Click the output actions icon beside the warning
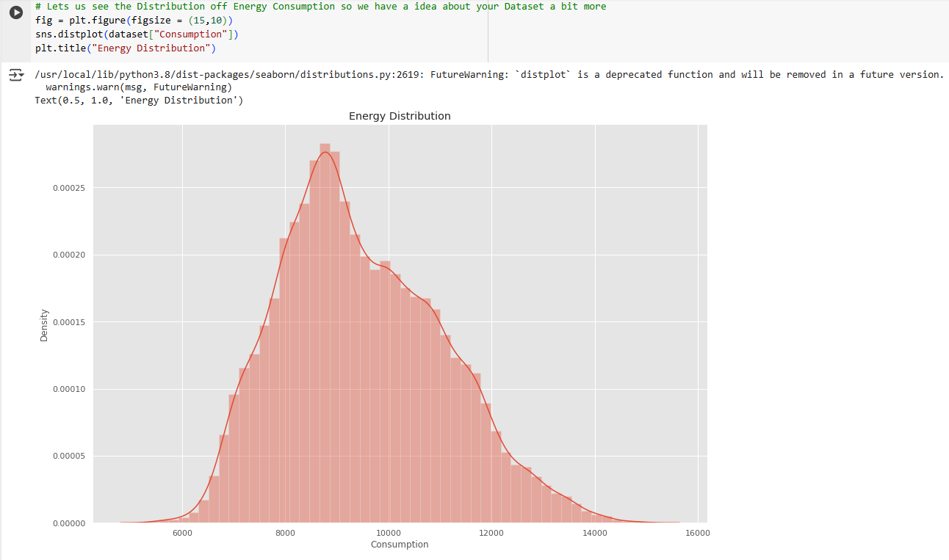The height and width of the screenshot is (560, 949). click(x=15, y=75)
